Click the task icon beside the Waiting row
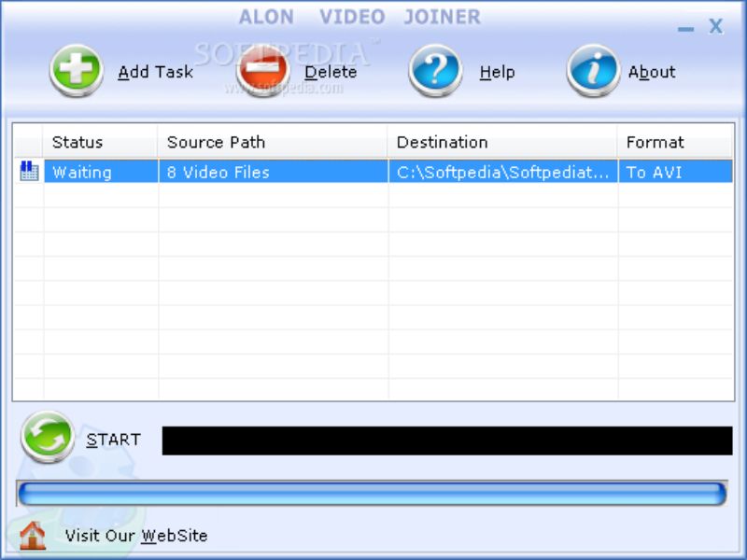Image resolution: width=747 pixels, height=560 pixels. (29, 172)
